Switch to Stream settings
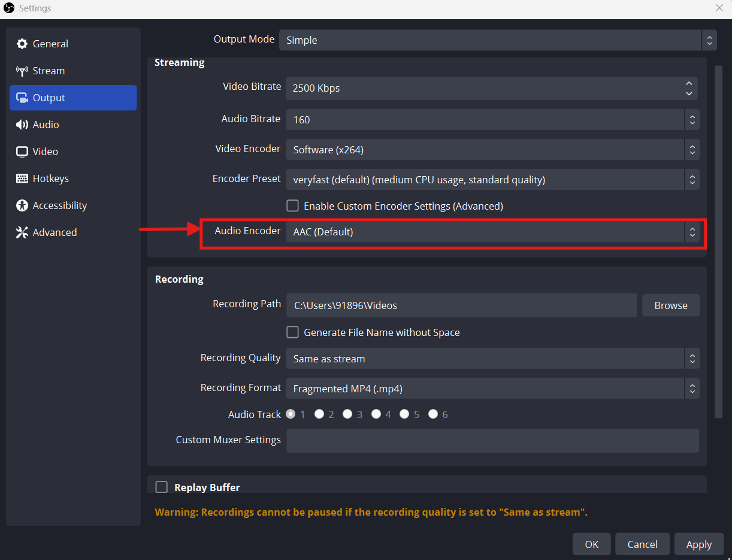The width and height of the screenshot is (732, 560). (73, 71)
